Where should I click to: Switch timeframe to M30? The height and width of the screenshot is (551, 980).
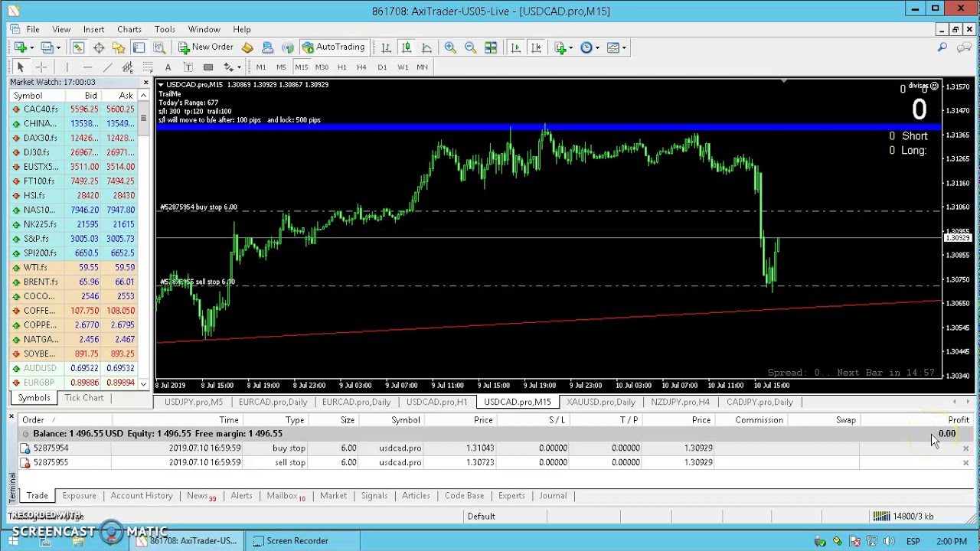click(322, 67)
